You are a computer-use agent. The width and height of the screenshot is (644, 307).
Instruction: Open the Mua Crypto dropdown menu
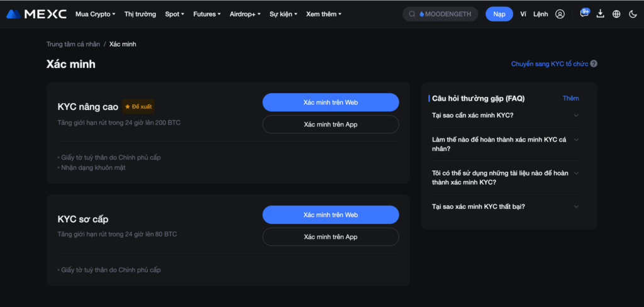click(95, 14)
